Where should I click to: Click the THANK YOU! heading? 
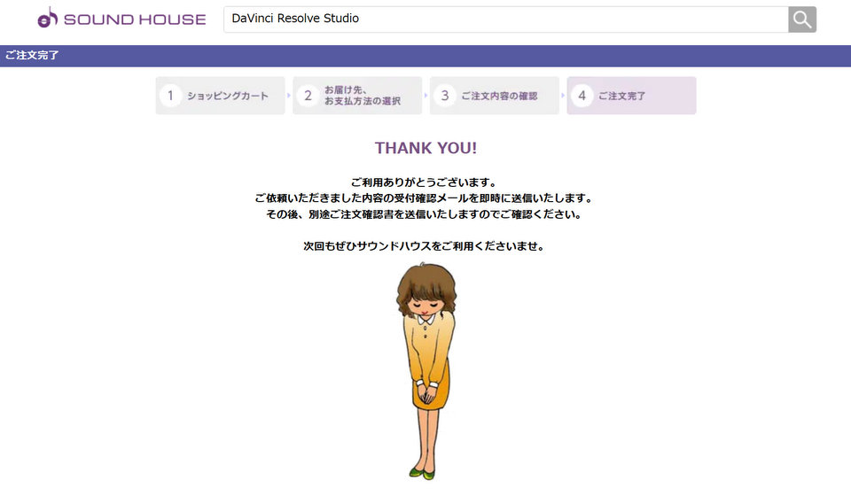(425, 148)
